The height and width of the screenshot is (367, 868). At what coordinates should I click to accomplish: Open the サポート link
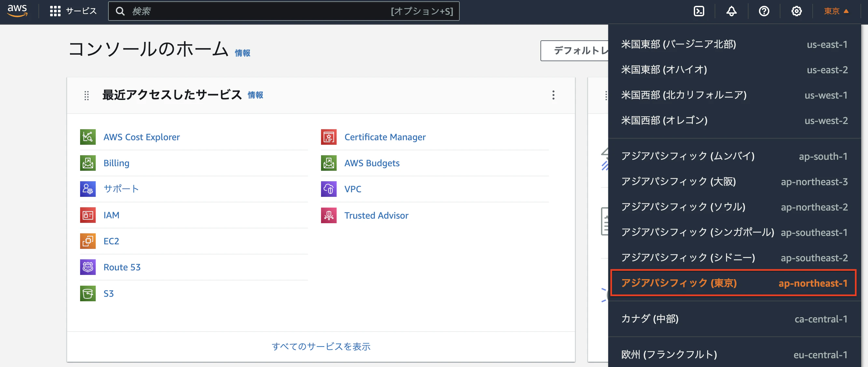(121, 189)
